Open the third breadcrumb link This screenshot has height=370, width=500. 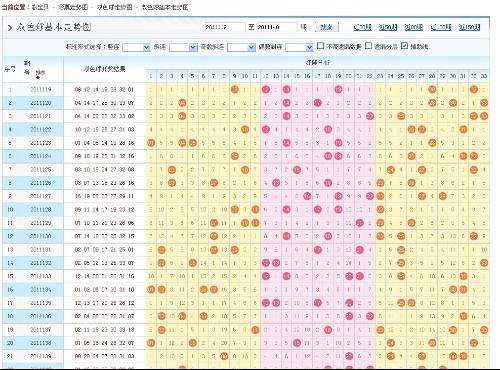115,7
